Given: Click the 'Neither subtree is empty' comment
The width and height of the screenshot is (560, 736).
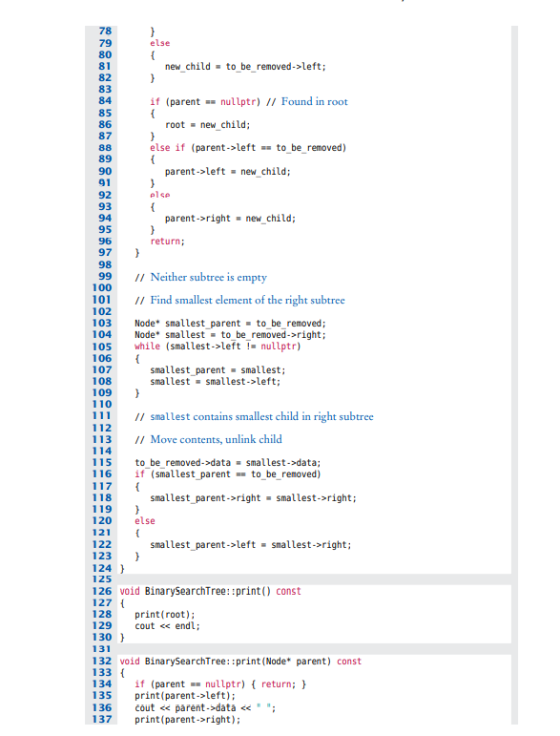Looking at the screenshot, I should click(208, 278).
